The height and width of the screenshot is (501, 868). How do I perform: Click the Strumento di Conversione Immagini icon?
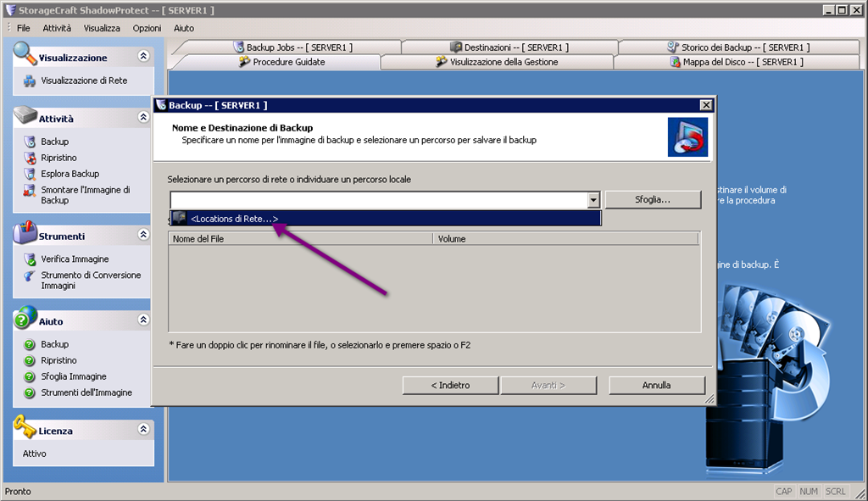[30, 276]
